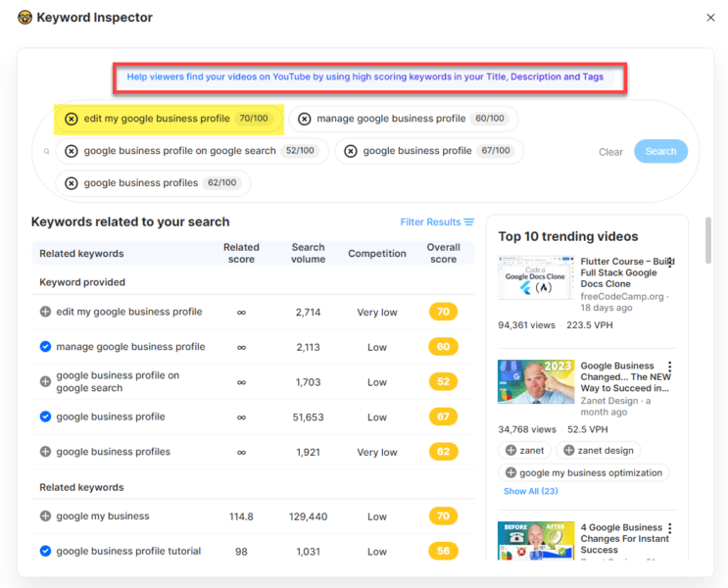Open '4 Google Business Changes' video title
This screenshot has width=728, height=588.
pos(623,538)
